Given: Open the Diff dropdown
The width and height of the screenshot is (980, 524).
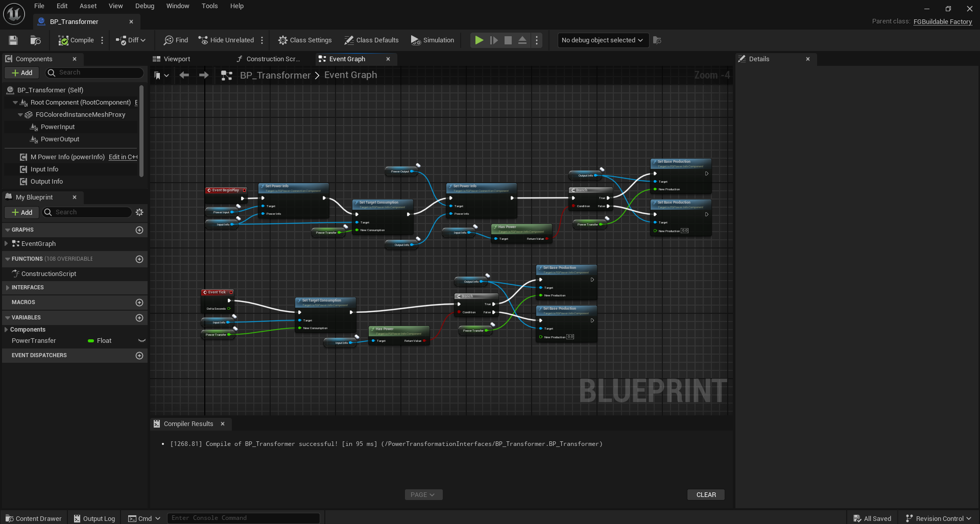Looking at the screenshot, I should click(131, 40).
